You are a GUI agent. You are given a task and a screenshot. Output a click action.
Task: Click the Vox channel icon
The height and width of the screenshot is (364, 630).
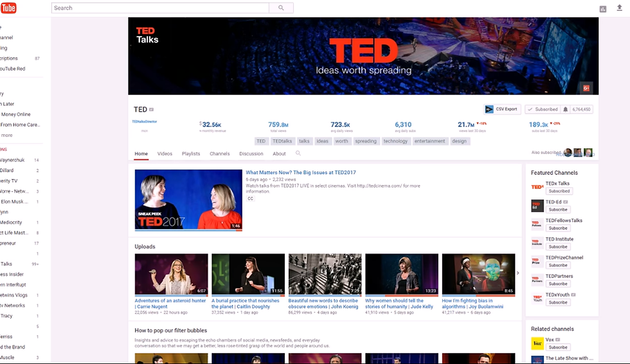tap(537, 343)
